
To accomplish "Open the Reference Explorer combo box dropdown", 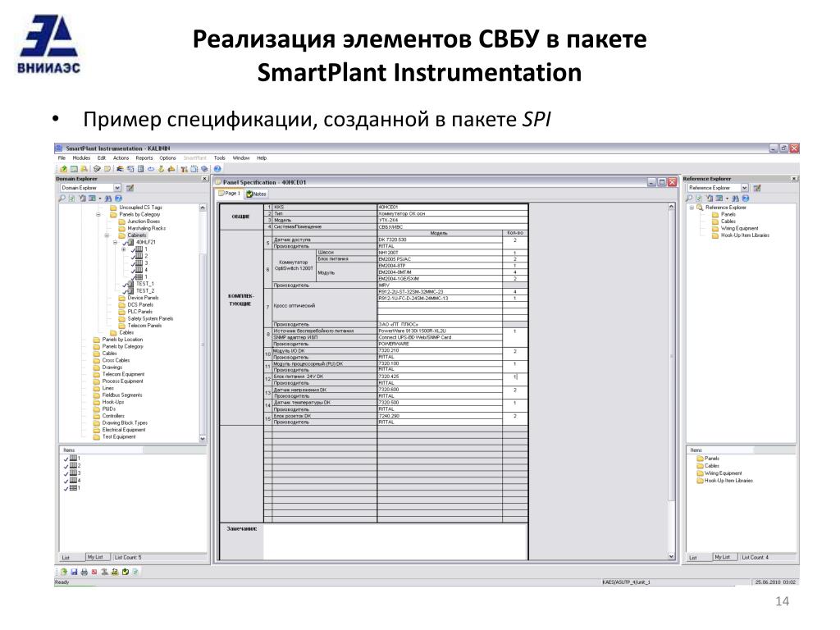I will pos(744,188).
